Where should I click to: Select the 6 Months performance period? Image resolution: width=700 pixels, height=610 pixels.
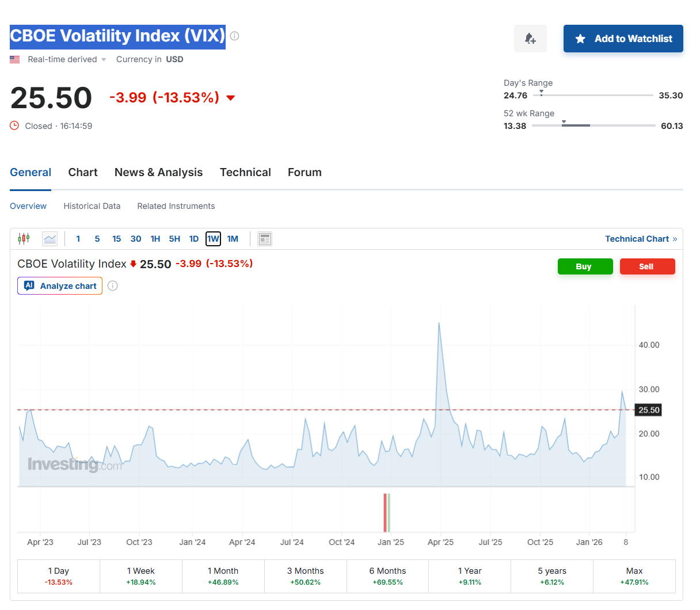[387, 576]
